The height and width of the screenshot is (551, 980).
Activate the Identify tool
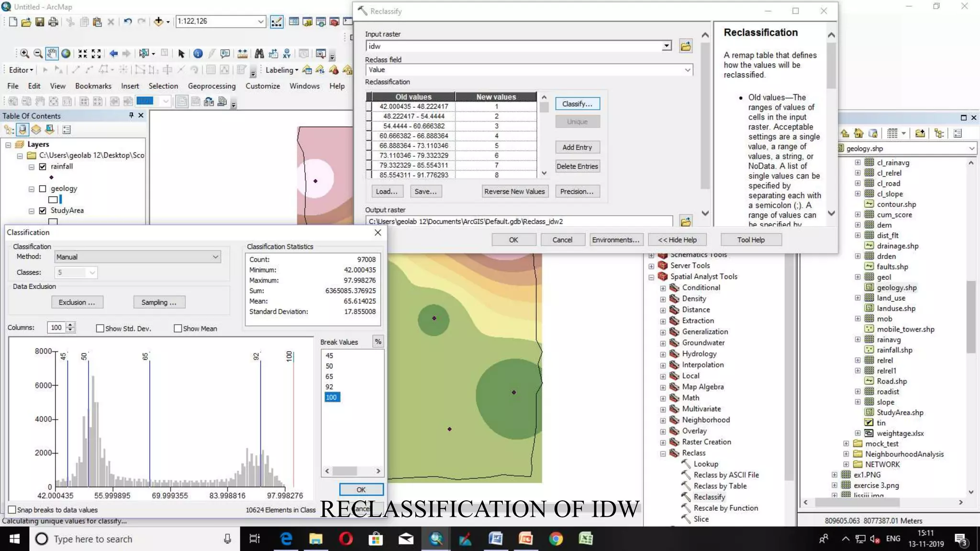(x=198, y=54)
